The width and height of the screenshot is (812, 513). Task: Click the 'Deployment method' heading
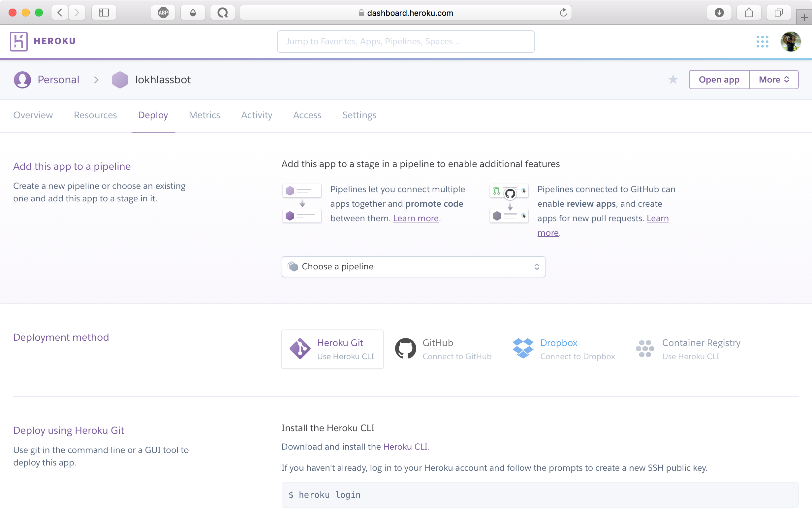pyautogui.click(x=61, y=337)
